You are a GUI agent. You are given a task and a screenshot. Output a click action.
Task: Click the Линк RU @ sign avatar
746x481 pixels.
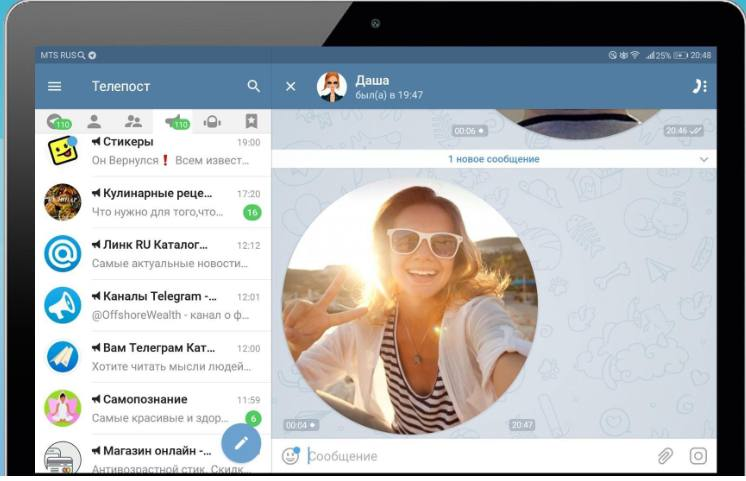pos(63,254)
